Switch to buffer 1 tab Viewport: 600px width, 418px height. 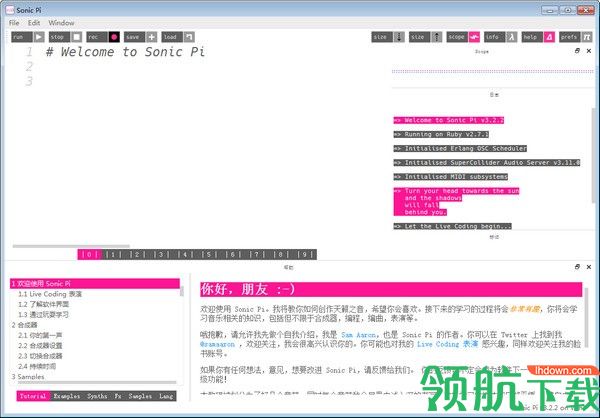(113, 254)
